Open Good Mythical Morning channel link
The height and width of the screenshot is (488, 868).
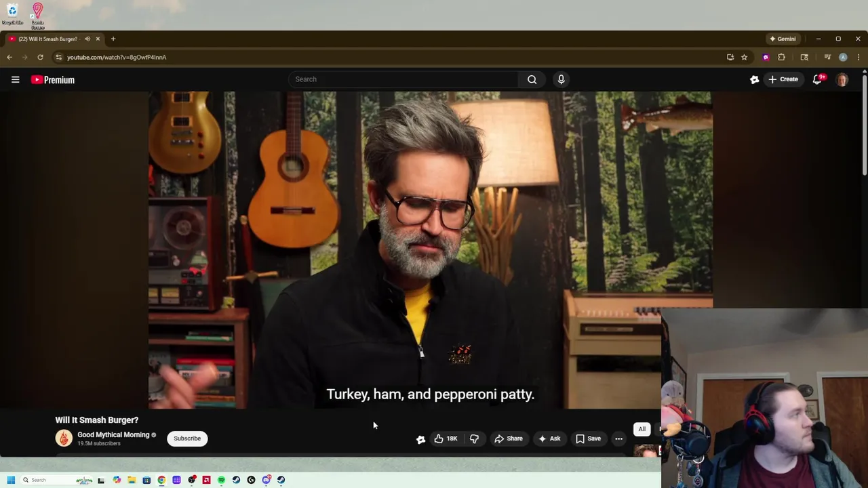113,434
